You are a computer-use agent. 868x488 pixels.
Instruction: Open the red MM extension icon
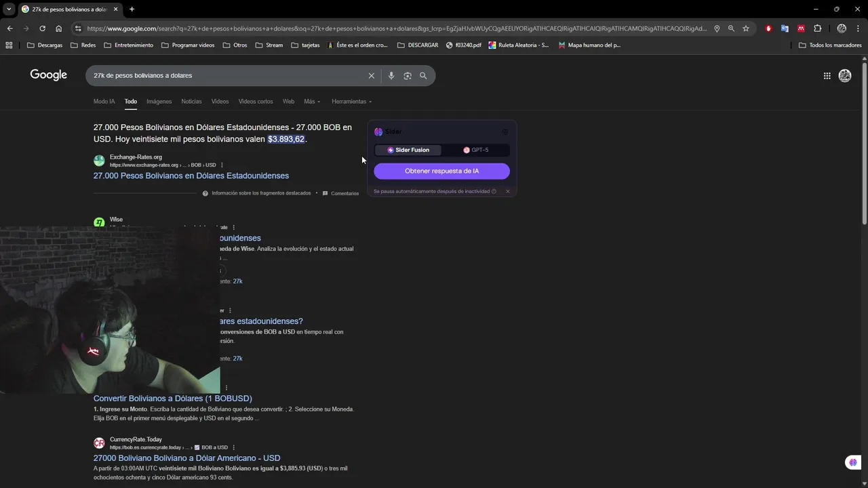click(801, 28)
